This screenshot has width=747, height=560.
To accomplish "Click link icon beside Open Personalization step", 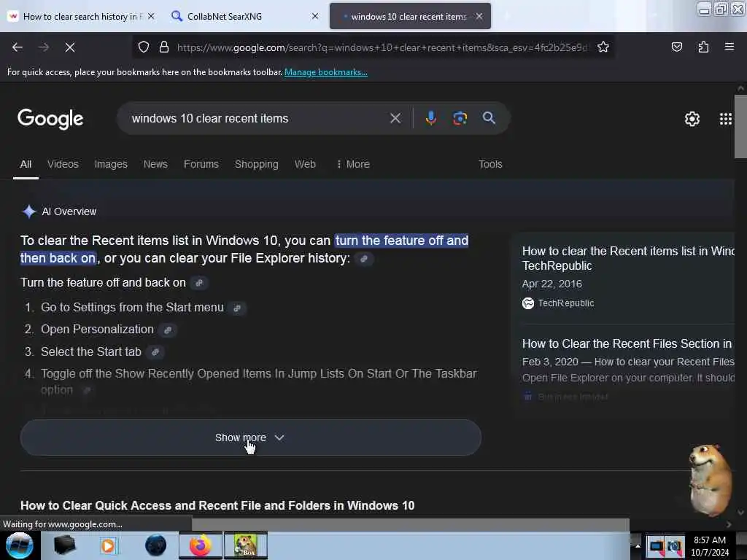I will click(168, 330).
